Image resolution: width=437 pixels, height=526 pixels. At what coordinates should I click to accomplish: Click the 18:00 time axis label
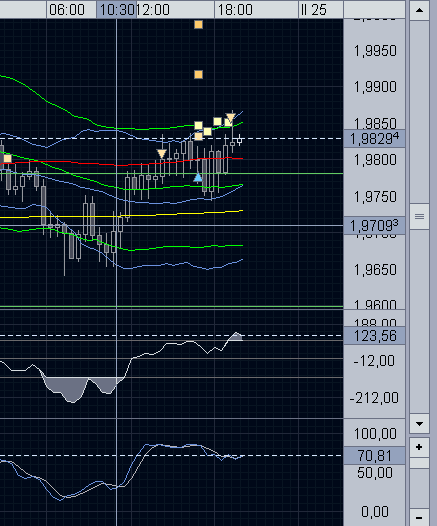tap(235, 10)
